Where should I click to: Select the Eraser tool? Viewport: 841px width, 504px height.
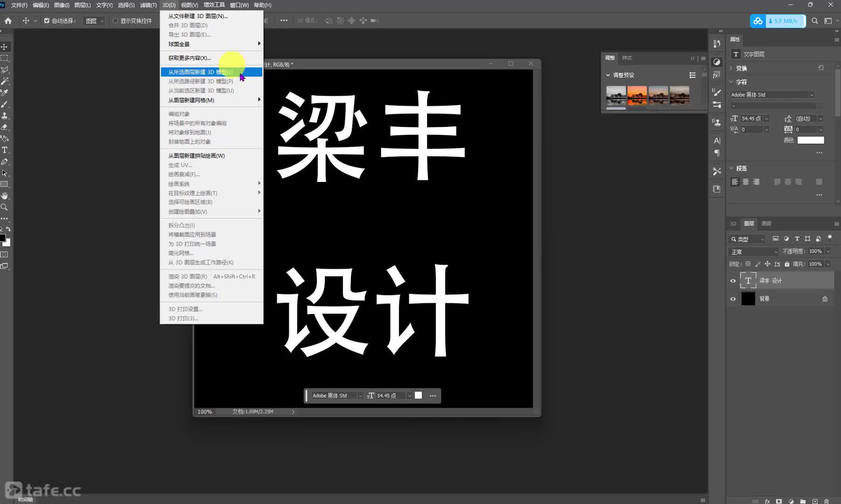(5, 127)
